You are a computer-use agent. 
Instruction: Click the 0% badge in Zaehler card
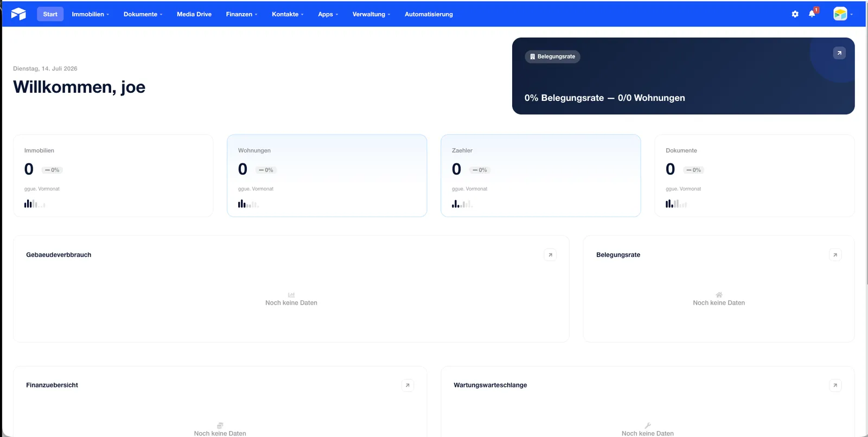click(480, 170)
